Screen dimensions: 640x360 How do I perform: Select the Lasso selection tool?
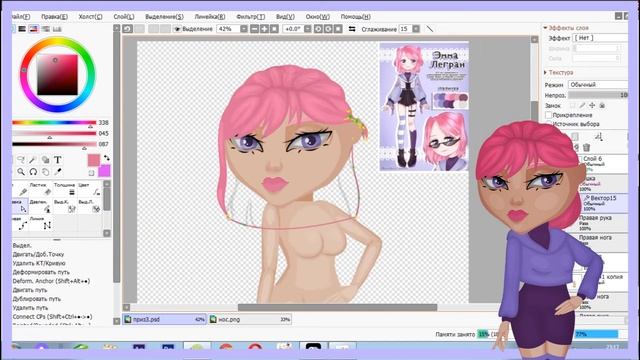tap(20, 160)
